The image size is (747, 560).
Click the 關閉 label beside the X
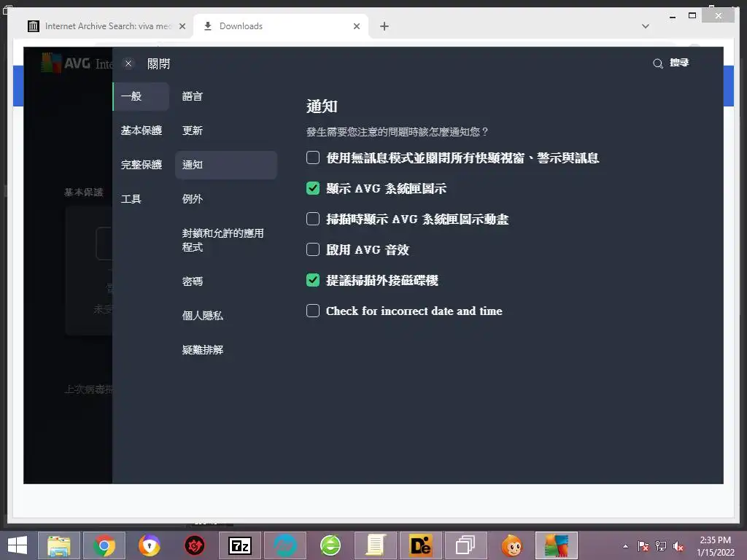[158, 64]
